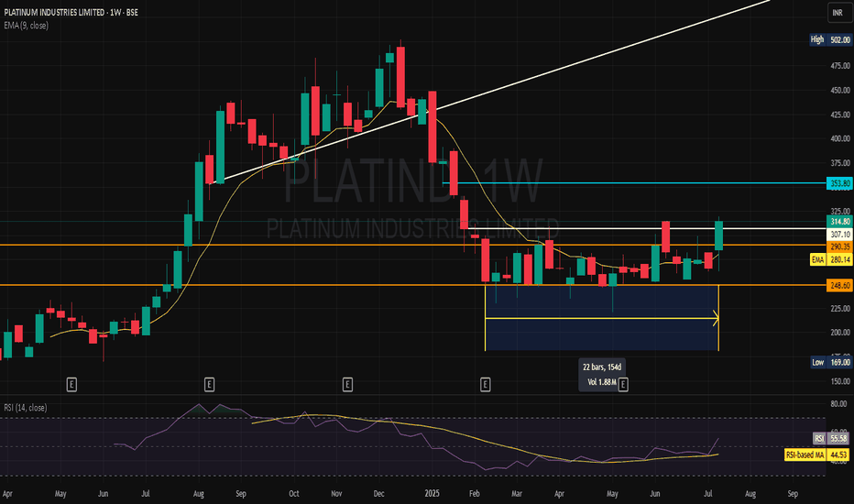
Task: Click the 400.00 price axis tick
Action: [x=840, y=139]
